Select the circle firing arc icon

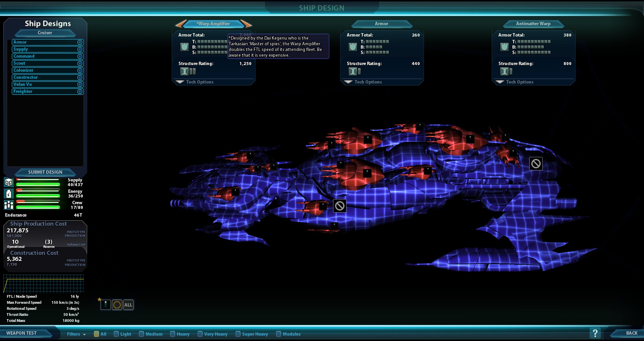(x=117, y=305)
